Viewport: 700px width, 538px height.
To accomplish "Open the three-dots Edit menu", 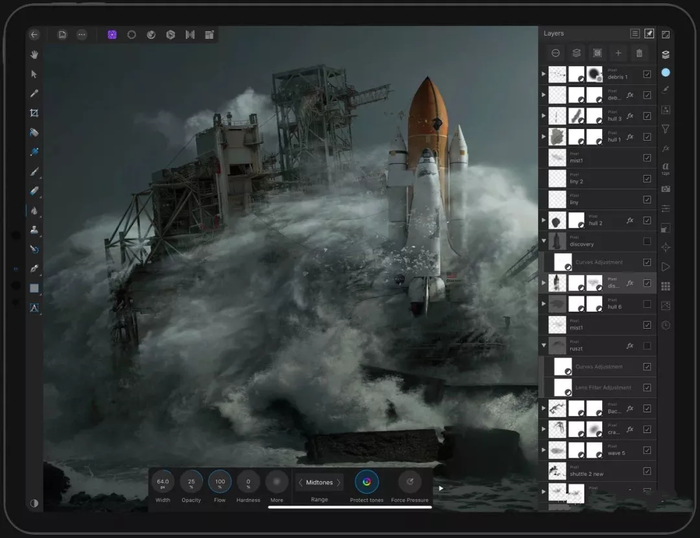I will [x=82, y=34].
